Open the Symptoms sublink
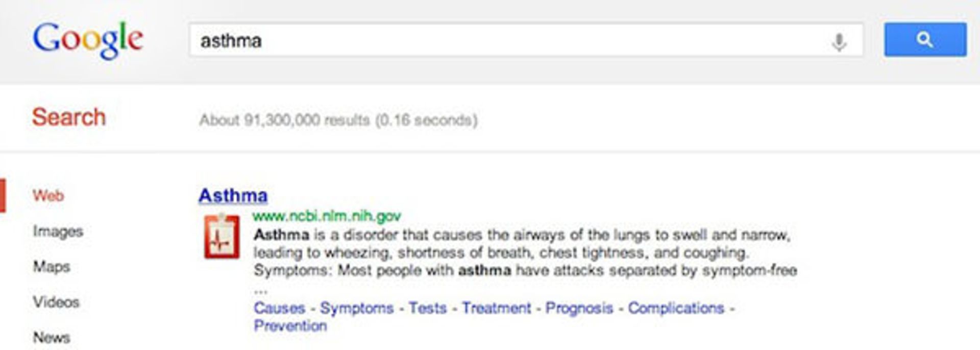Screen dimensions: 980x350 click(x=357, y=308)
